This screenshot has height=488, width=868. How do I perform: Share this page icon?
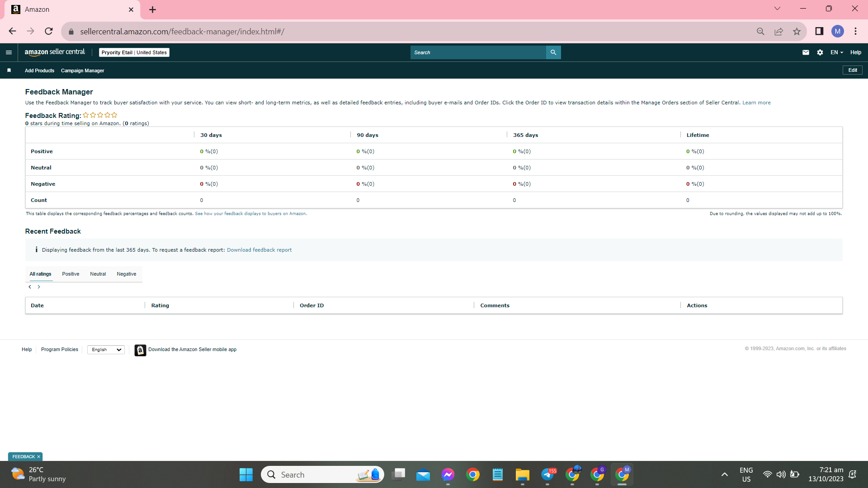pos(778,31)
